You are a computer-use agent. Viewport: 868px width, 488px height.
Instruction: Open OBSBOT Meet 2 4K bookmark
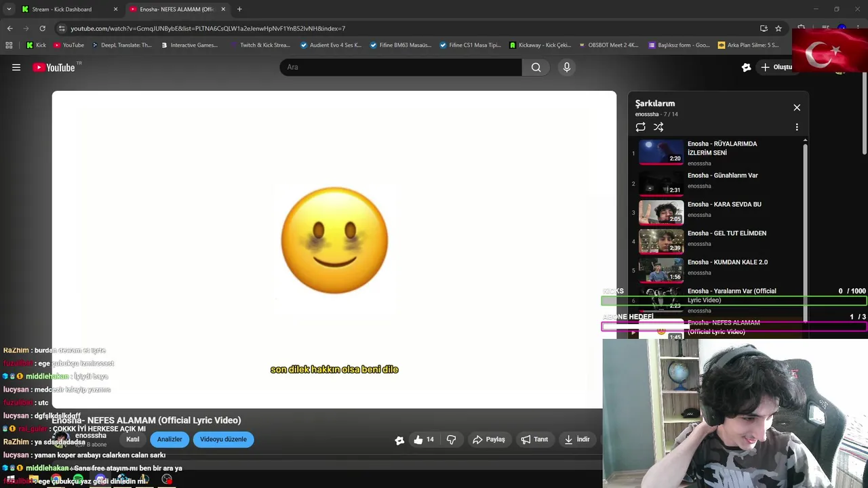point(608,45)
